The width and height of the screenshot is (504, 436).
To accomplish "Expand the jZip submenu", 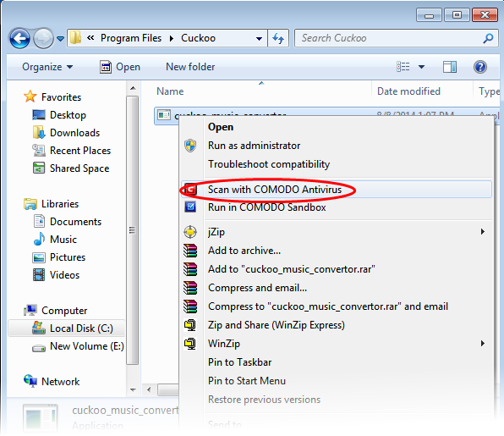I will tap(337, 232).
